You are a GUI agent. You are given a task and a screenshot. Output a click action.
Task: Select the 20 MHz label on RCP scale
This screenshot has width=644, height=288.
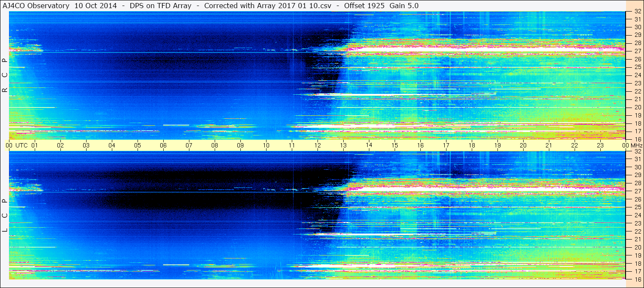[x=637, y=107]
